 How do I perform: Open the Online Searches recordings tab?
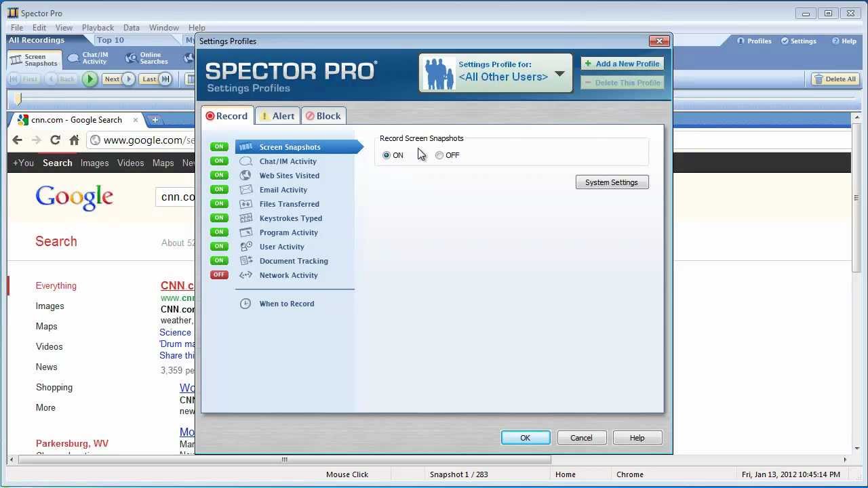point(146,59)
